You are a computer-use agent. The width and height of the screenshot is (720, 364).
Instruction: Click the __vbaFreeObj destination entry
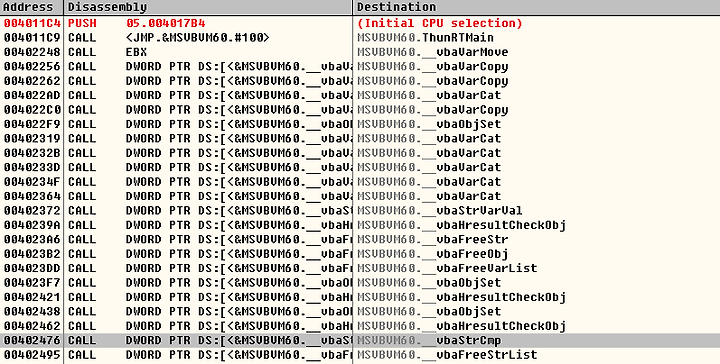coord(433,253)
